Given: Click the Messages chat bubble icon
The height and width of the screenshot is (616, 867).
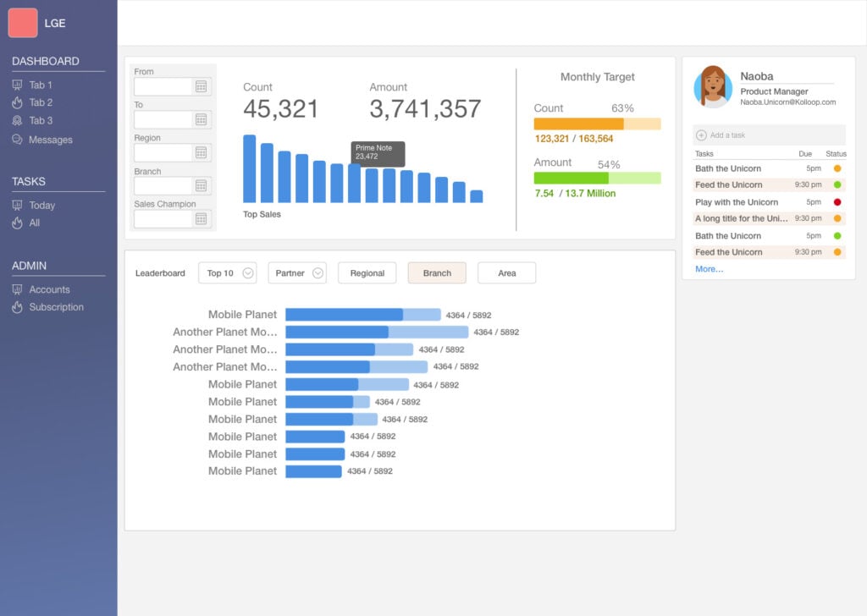Looking at the screenshot, I should click(17, 140).
